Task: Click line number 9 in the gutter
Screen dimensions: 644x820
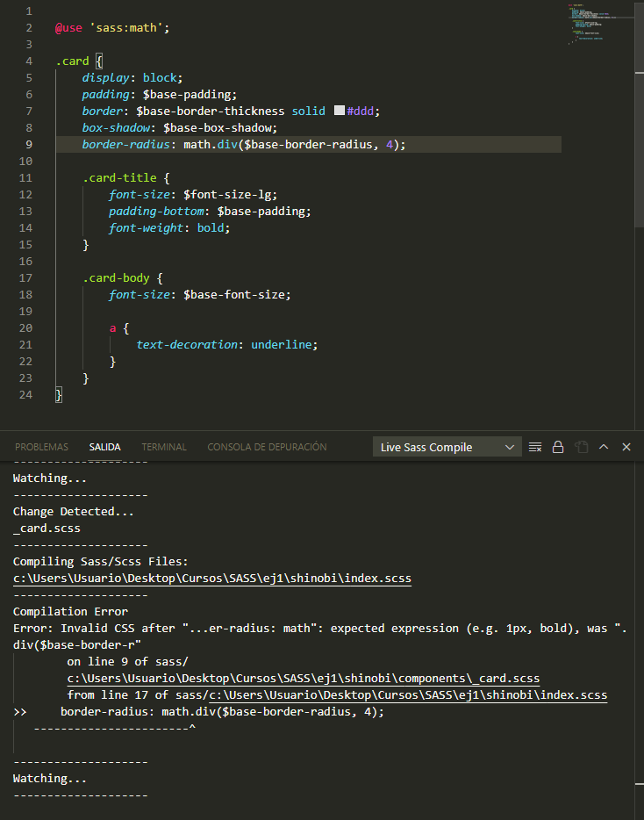Action: point(29,145)
